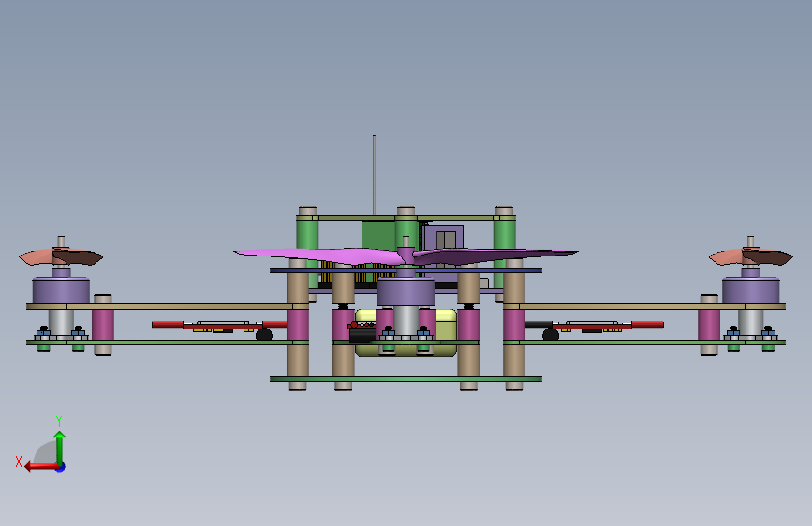Select the large pink center propeller

[406, 256]
